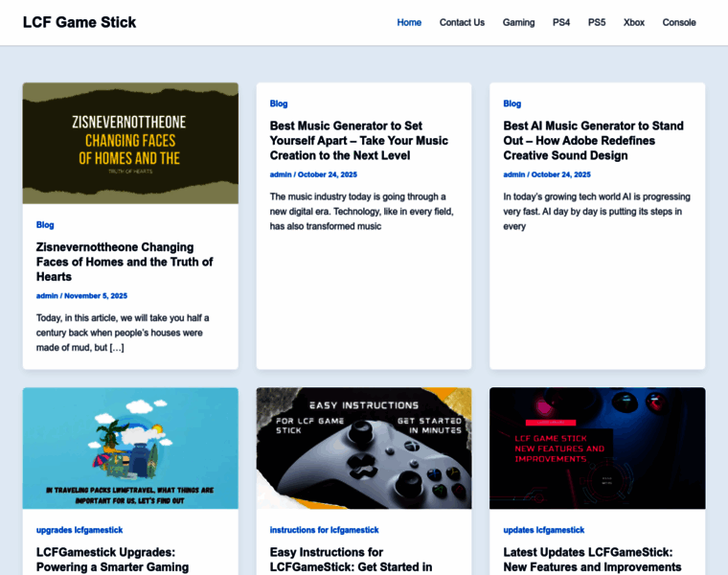The image size is (728, 575).
Task: Open Blog category above Best AI Music Generator post
Action: pos(512,103)
